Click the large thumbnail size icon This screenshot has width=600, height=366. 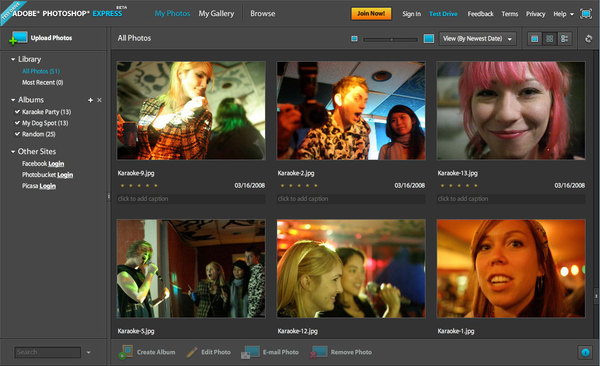[x=429, y=39]
